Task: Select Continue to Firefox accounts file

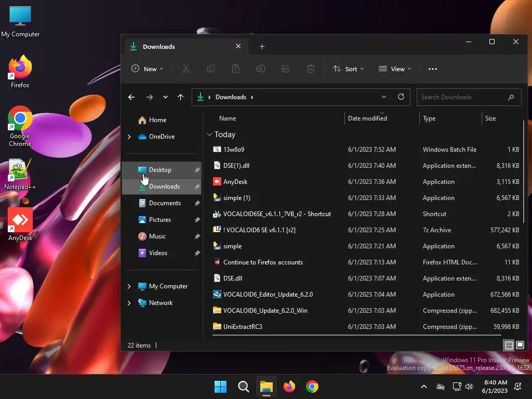Action: click(x=366, y=262)
